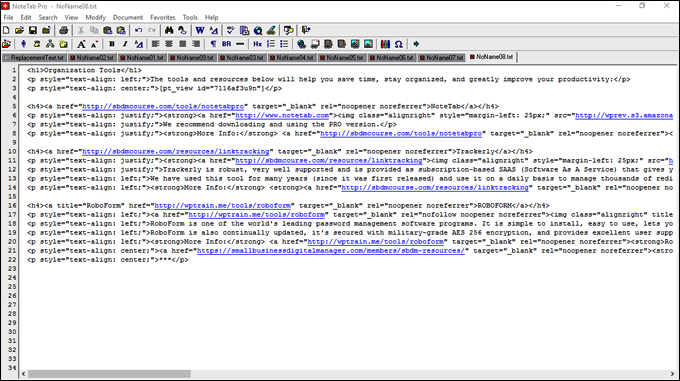
Task: Insert special character with the Omega icon
Action: pyautogui.click(x=399, y=44)
